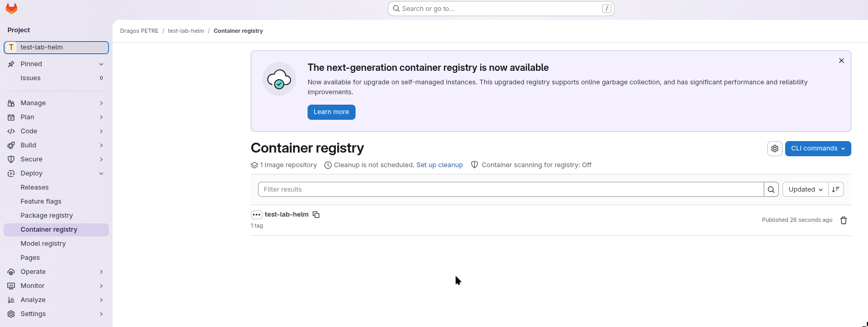Open test-lab-helm project in sidebar

point(56,47)
